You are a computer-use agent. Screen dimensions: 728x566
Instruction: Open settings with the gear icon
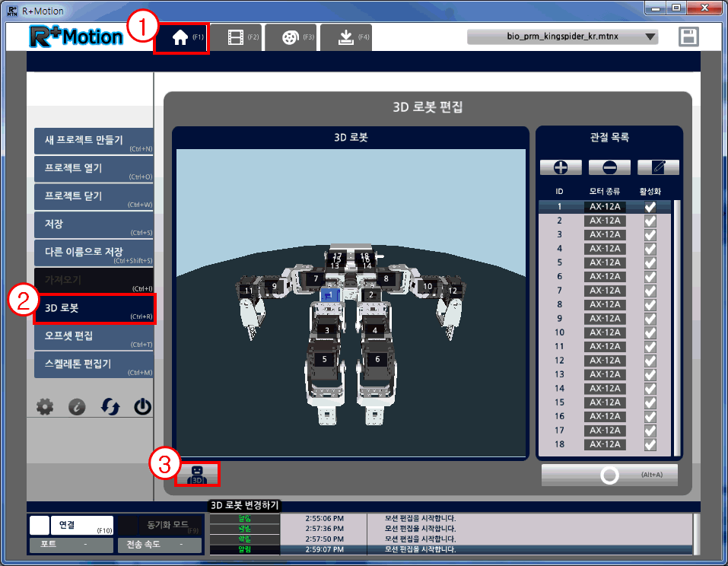(x=45, y=407)
